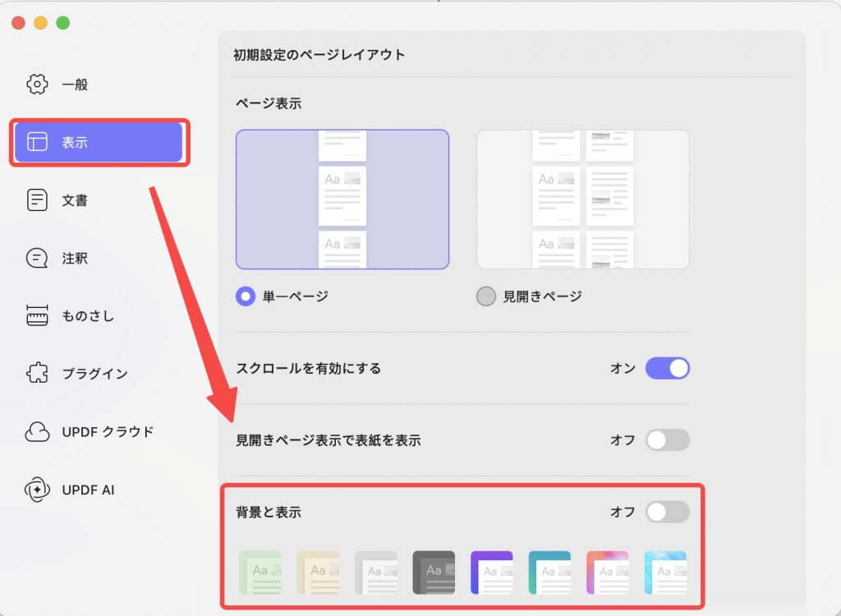This screenshot has height=616, width=841.
Task: Pick the teal background theme swatch
Action: click(x=549, y=572)
